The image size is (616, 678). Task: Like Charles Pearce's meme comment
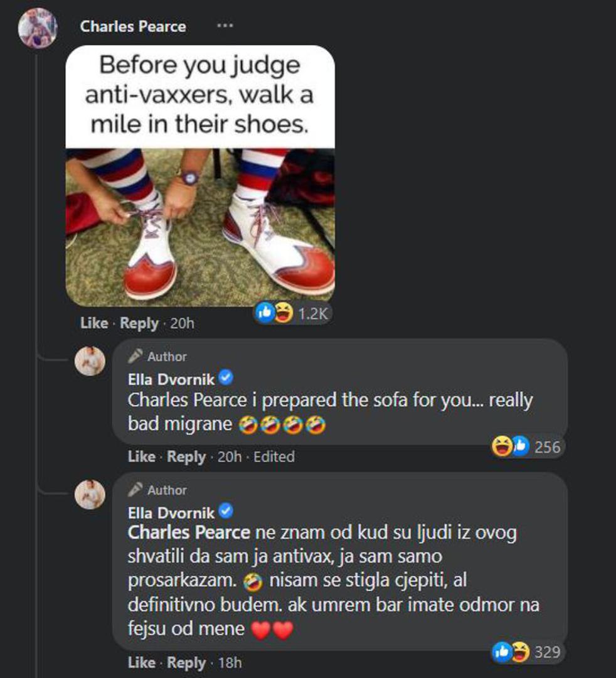click(x=94, y=323)
